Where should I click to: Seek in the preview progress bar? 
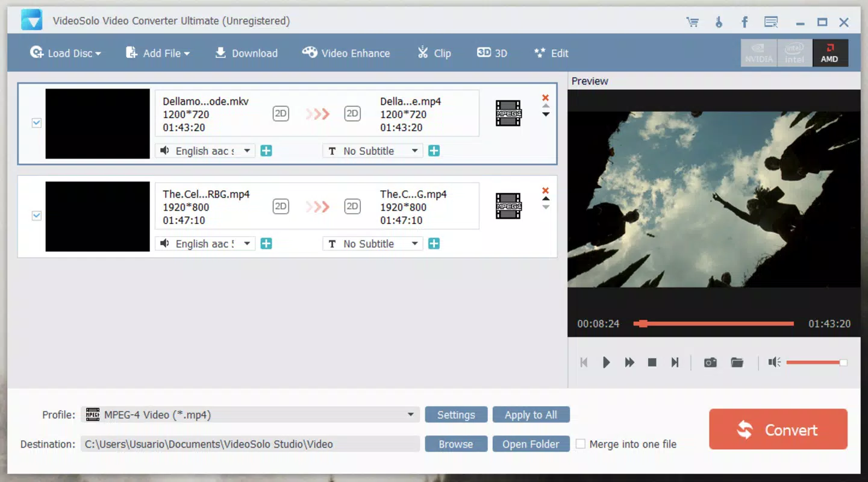click(x=714, y=324)
